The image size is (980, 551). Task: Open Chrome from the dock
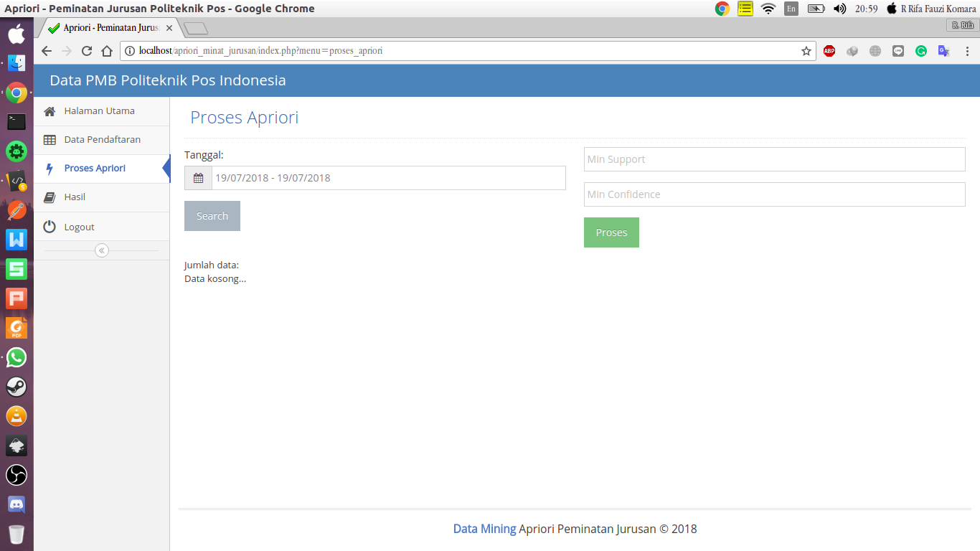point(17,93)
